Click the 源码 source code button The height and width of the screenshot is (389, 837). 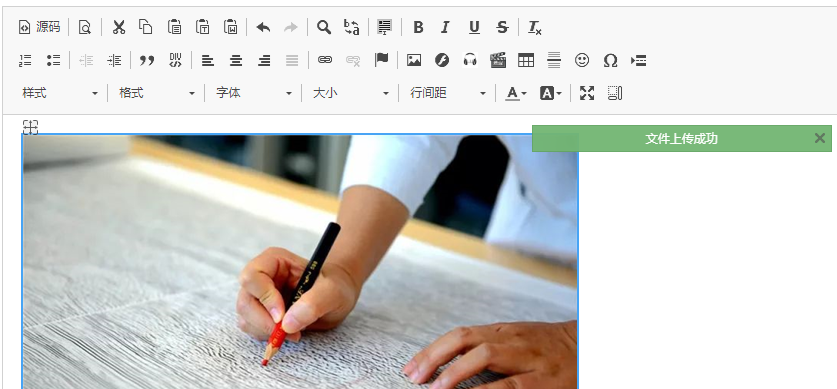pos(40,27)
